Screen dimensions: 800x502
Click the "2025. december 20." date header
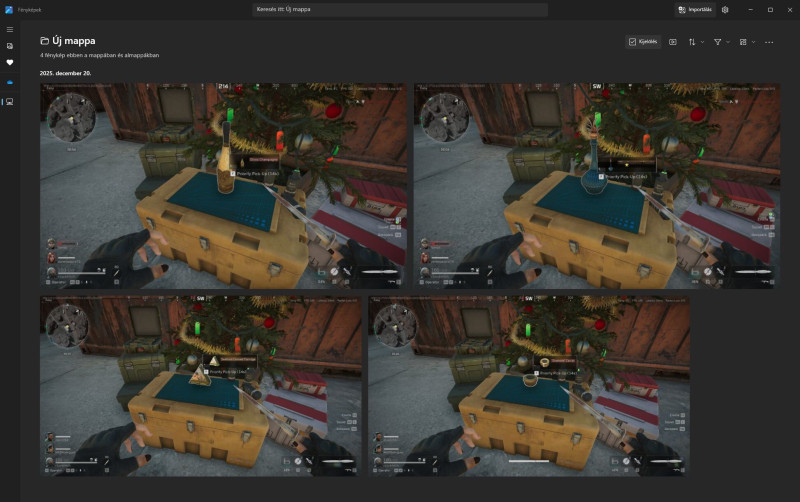[65, 73]
